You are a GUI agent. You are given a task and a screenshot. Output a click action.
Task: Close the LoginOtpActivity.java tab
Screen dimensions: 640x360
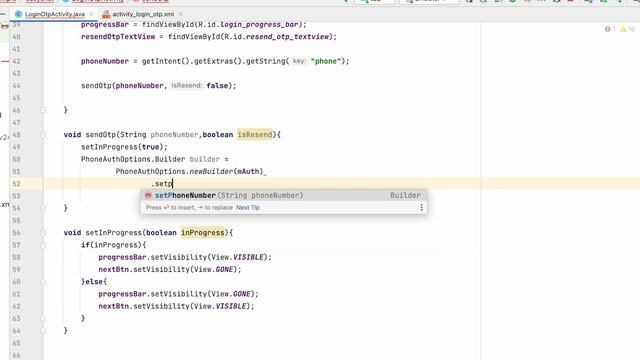pyautogui.click(x=91, y=14)
